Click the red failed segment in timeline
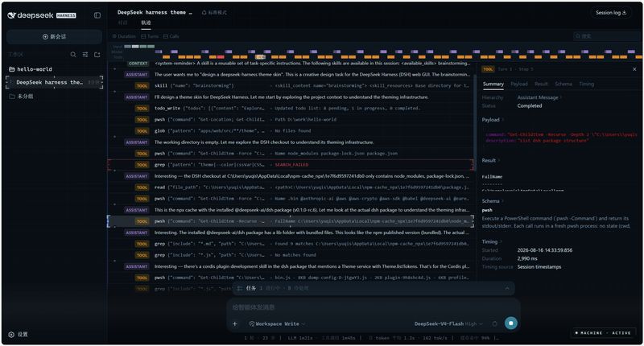Viewport: 644px width, 346px height. (221, 57)
